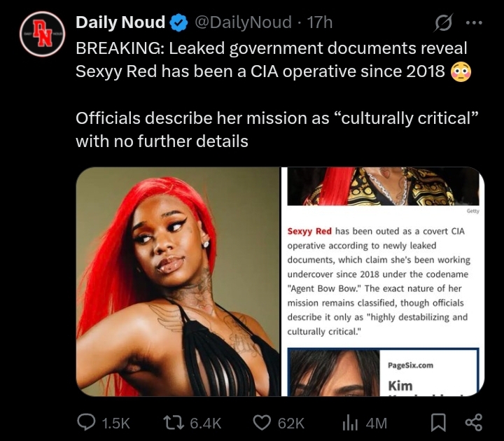
Task: Bookmark this post
Action: point(438,422)
